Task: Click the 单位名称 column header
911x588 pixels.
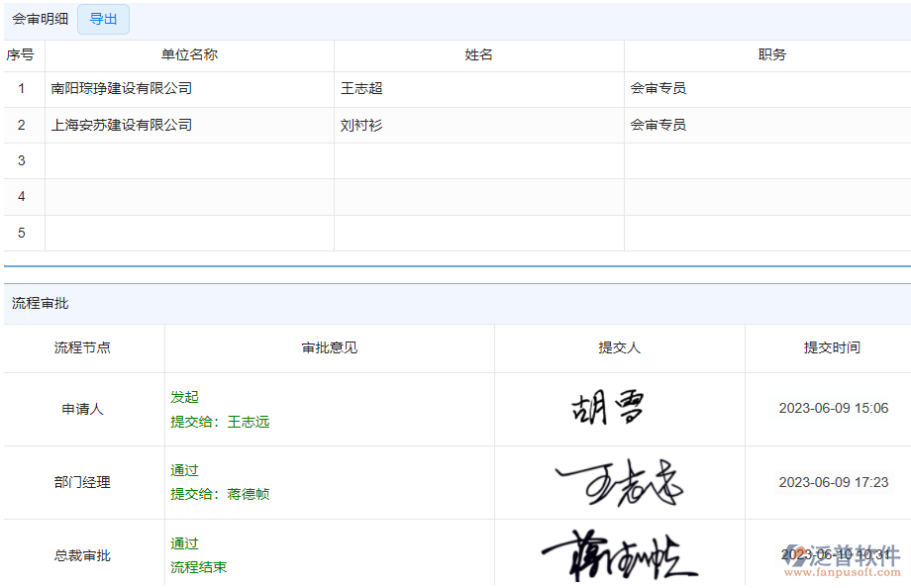Action: point(189,55)
